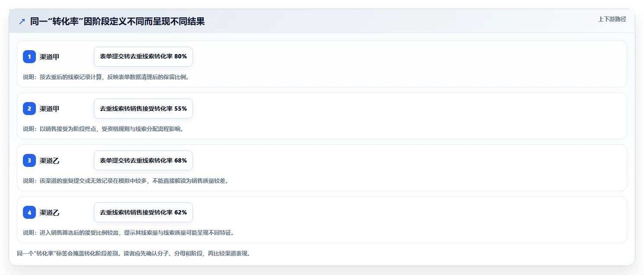Click the 去重线索转销售接受转化率 55% chip
The image size is (644, 275).
coord(143,109)
